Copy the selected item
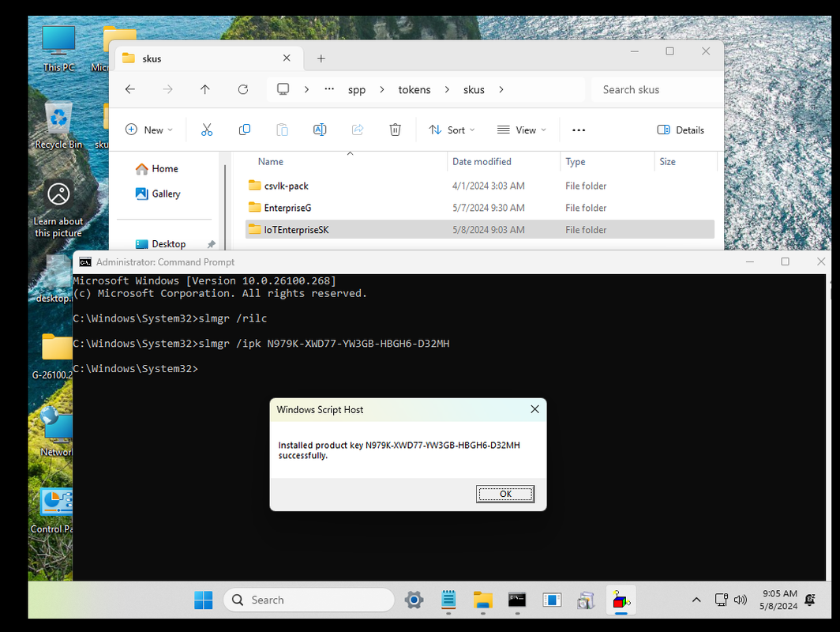Viewport: 840px width, 632px height. [244, 130]
